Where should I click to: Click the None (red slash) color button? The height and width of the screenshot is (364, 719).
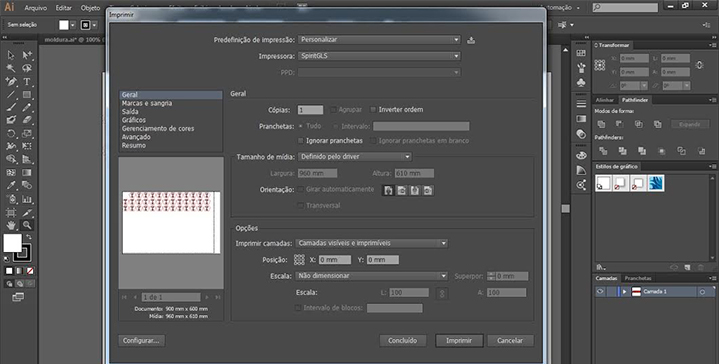[x=29, y=271]
